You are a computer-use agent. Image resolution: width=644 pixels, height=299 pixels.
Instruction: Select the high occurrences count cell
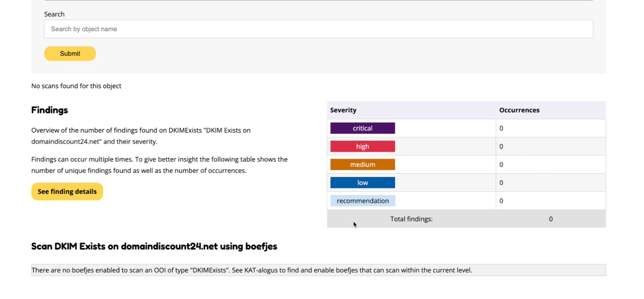pos(501,146)
